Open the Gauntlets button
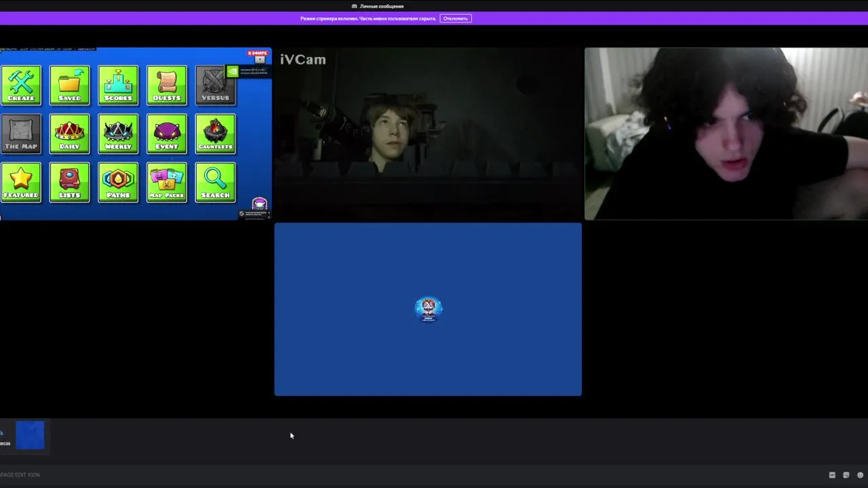Screen dimensions: 868x488 click(x=215, y=134)
